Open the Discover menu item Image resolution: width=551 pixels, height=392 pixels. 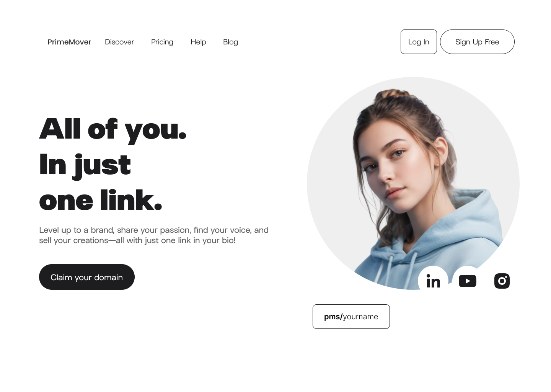(x=119, y=42)
